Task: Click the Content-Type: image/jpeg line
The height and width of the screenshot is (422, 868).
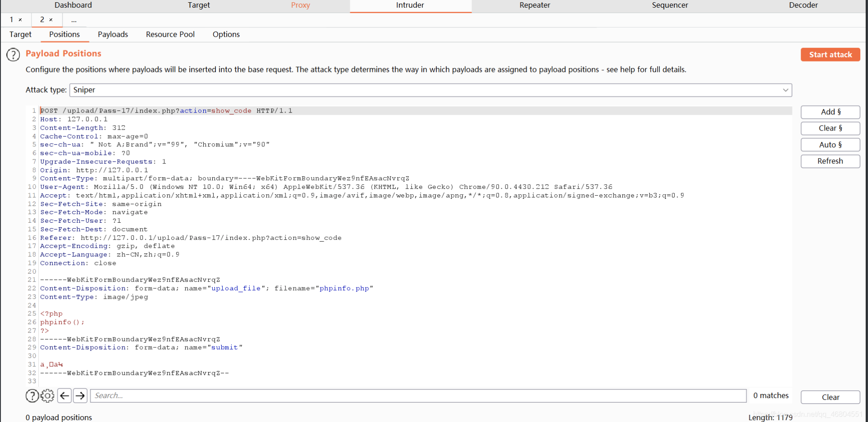Action: click(94, 297)
